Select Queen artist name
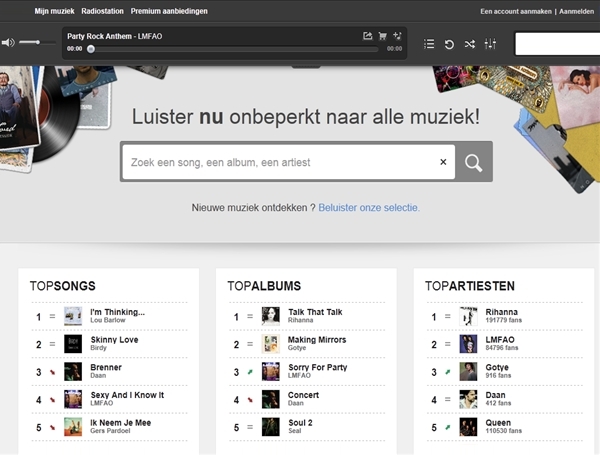Screen dimensions: 600x455 pos(498,422)
